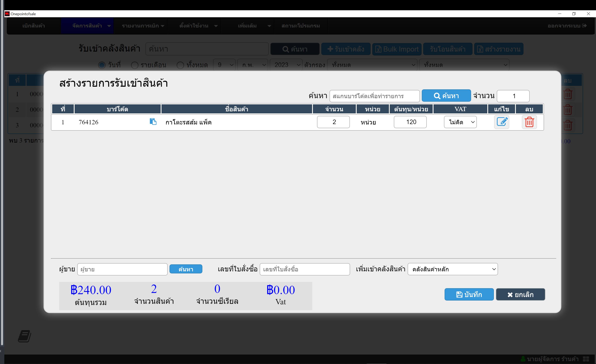
Task: Click trash icon in background row 1
Action: 568,94
